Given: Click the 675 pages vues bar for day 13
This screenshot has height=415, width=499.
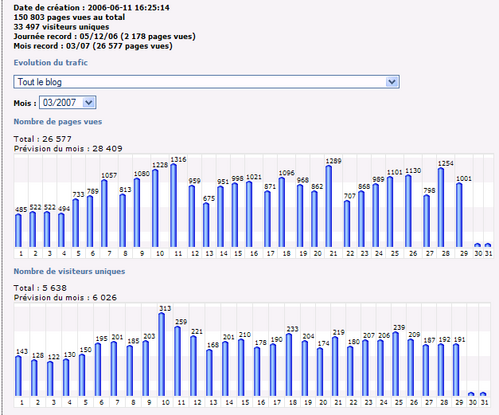Looking at the screenshot, I should (206, 225).
